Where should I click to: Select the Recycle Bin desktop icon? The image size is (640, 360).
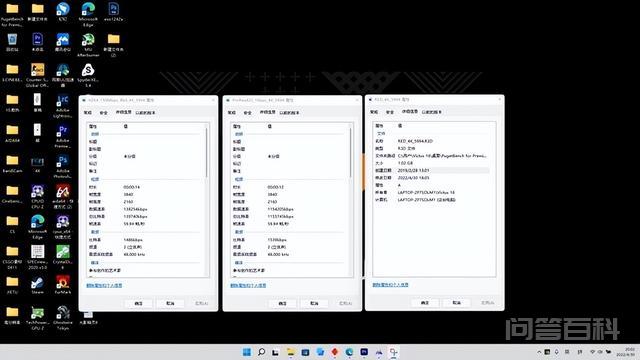(12, 42)
